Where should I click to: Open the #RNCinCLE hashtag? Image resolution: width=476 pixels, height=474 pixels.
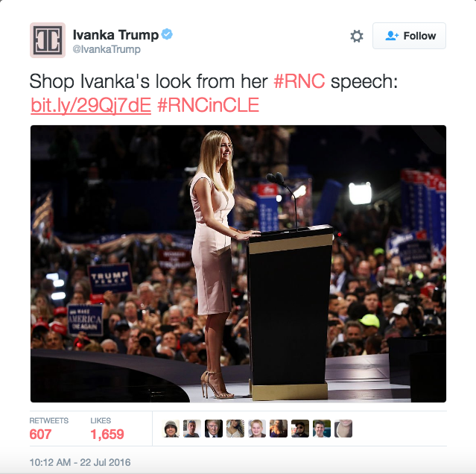[208, 105]
